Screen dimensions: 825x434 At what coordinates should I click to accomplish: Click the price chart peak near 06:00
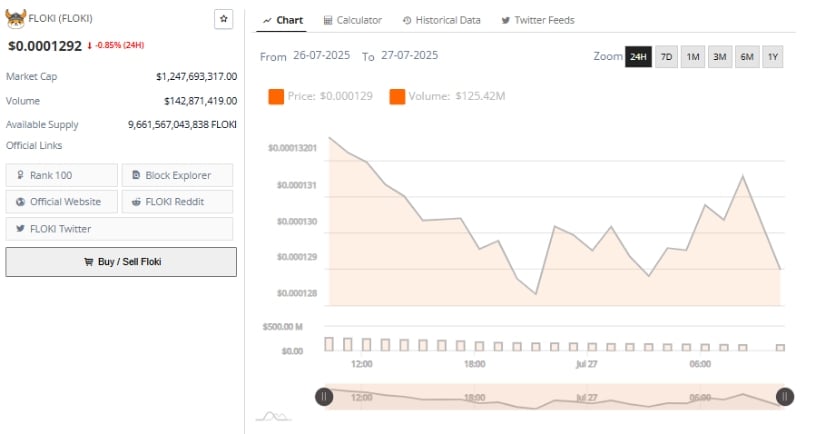tap(742, 176)
